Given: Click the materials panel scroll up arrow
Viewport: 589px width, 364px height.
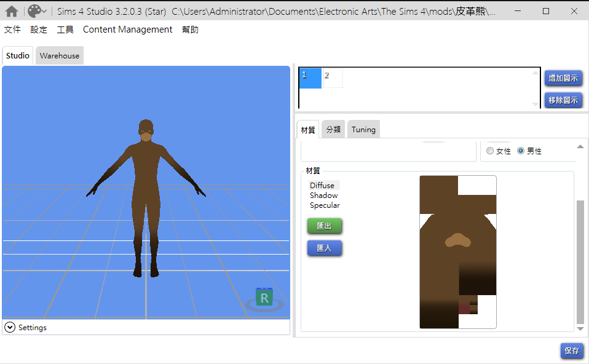Looking at the screenshot, I should (580, 146).
